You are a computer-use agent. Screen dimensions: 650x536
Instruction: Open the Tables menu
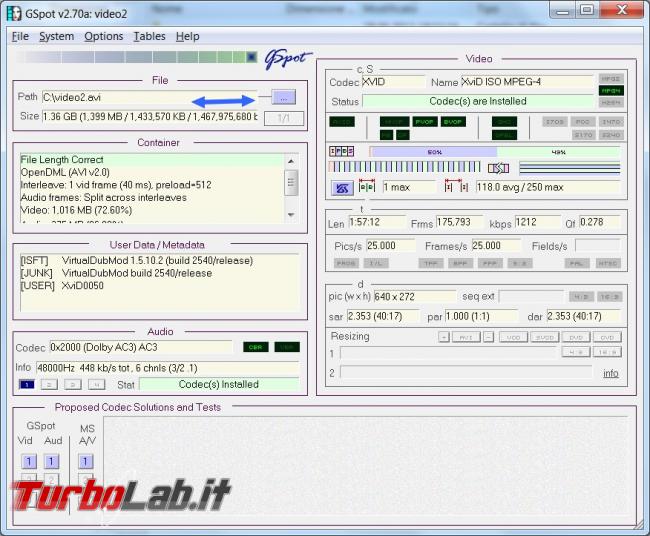pyautogui.click(x=149, y=36)
